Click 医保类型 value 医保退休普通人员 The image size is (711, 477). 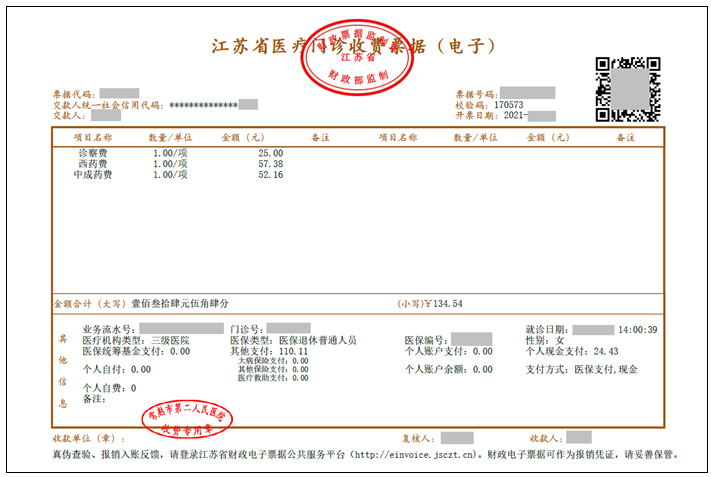pos(318,341)
